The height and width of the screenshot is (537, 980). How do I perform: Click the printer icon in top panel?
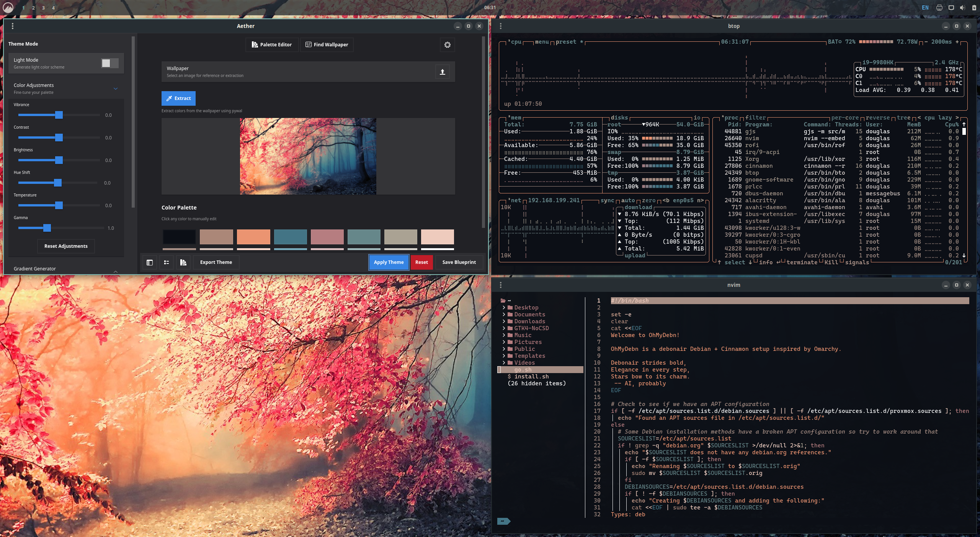click(939, 8)
